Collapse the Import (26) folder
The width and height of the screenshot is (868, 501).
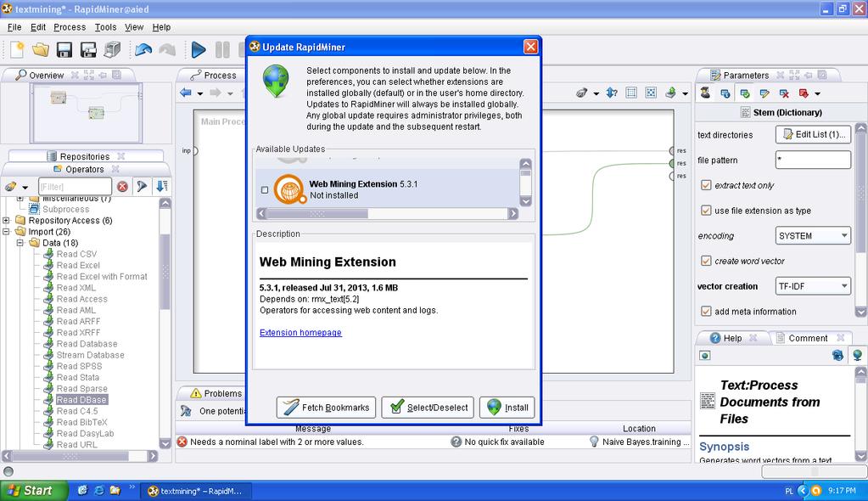tap(6, 231)
